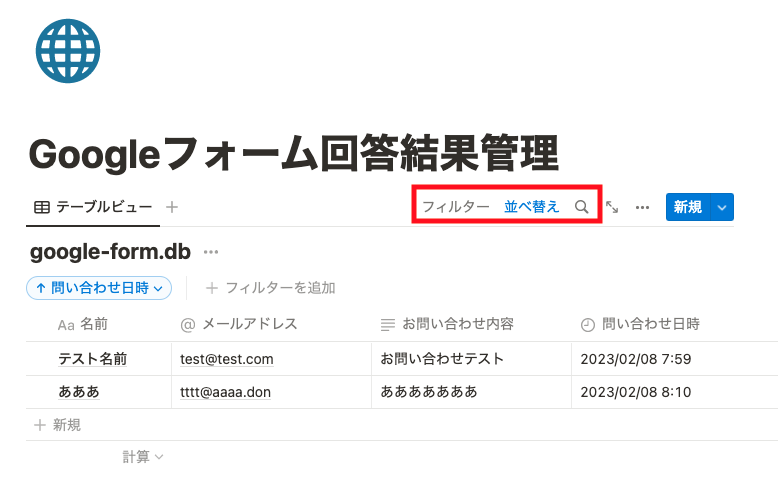
Task: Click the 2023/02/08 8:10 date cell
Action: coord(636,392)
